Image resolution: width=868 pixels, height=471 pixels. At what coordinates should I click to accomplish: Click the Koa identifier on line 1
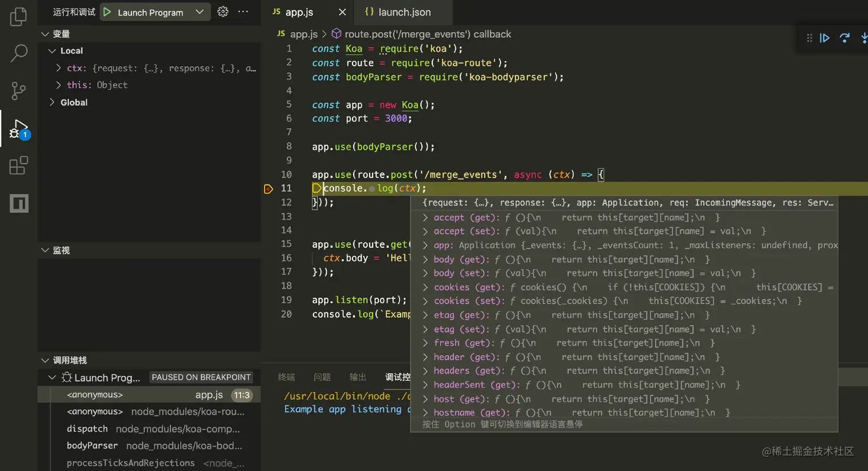[354, 49]
